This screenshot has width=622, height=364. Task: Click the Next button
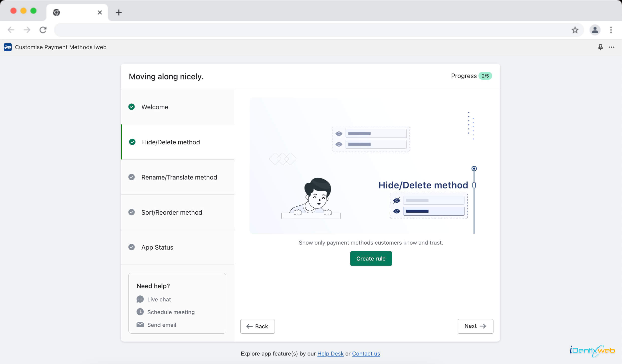click(475, 326)
